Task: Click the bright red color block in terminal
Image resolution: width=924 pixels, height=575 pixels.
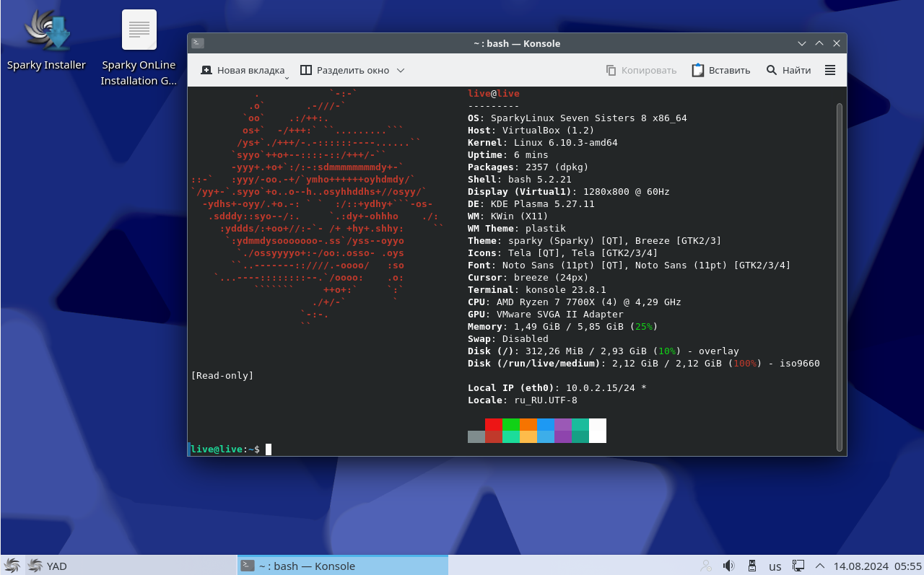Action: click(x=494, y=424)
